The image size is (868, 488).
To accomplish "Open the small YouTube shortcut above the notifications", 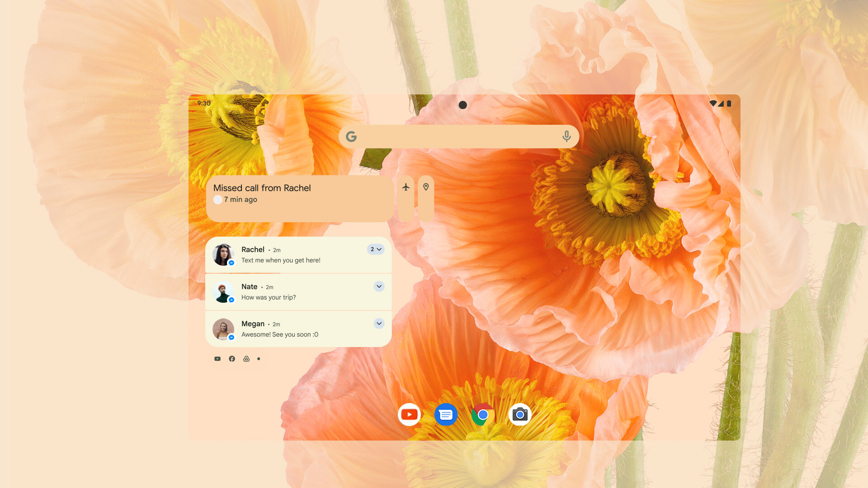I will point(217,358).
